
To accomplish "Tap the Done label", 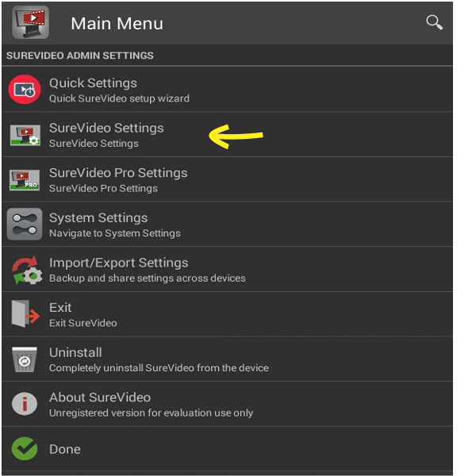I will pos(65,449).
